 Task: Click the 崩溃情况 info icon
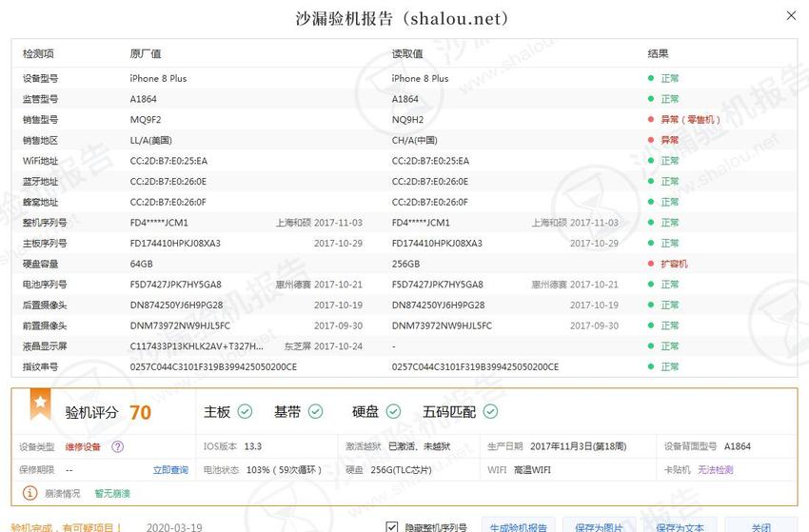click(30, 493)
